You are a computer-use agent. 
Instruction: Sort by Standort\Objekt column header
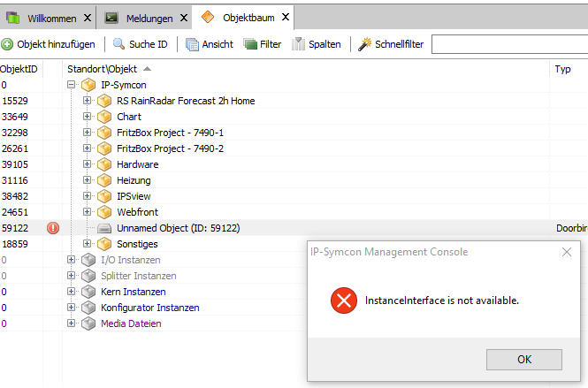coord(102,69)
